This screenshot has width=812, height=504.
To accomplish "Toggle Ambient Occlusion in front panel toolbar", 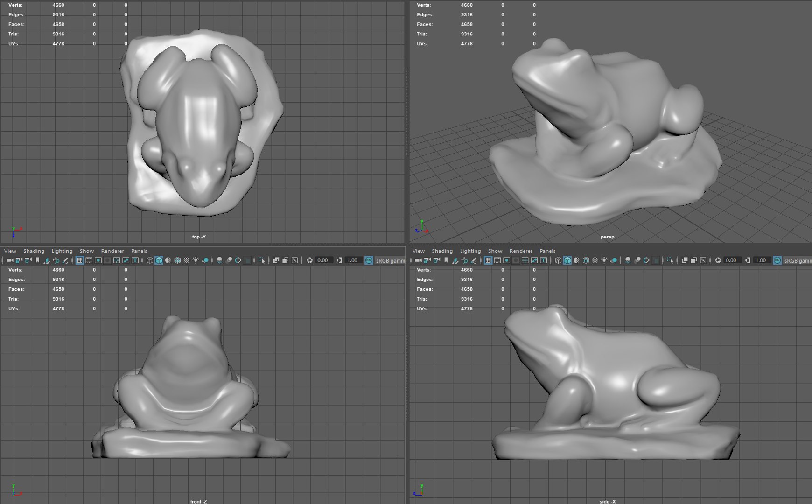I will click(x=219, y=260).
